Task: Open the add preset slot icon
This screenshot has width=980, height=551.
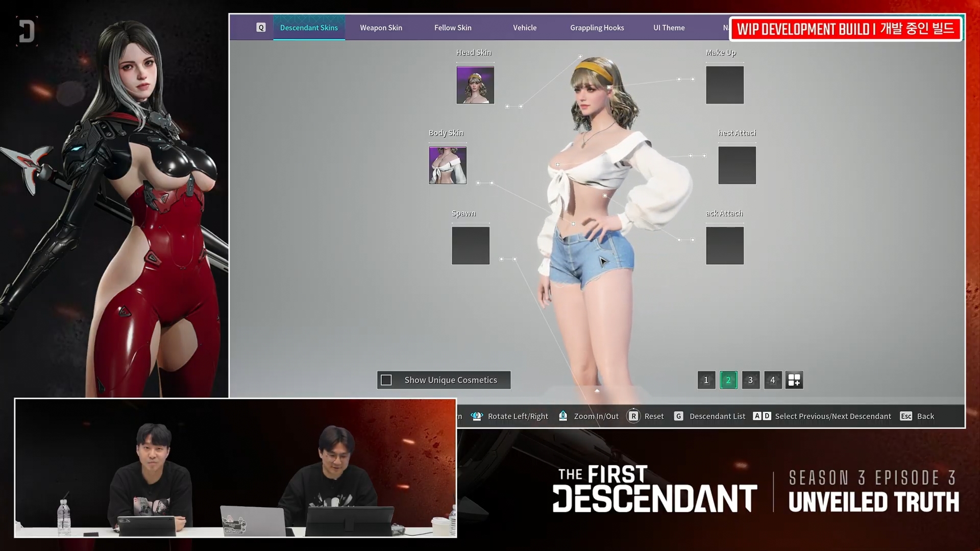Action: (x=794, y=380)
